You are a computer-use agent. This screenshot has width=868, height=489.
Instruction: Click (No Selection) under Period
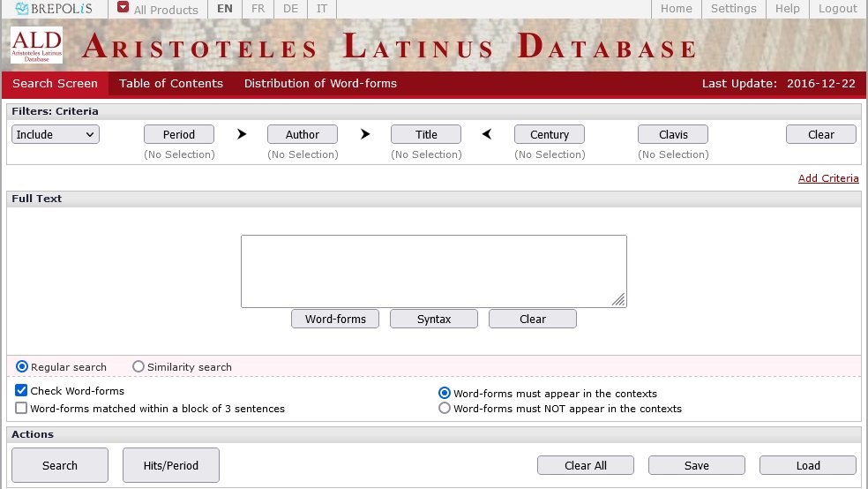tap(179, 154)
